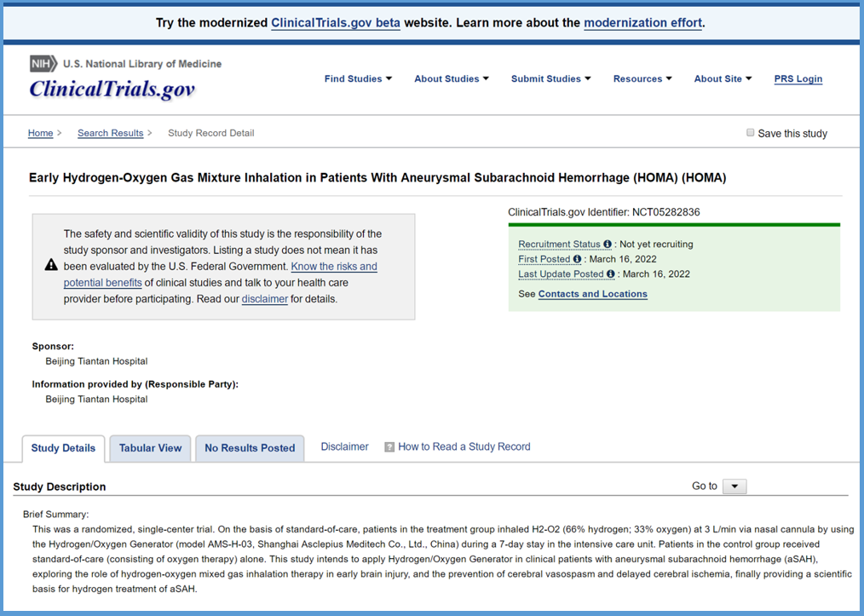Click the PRS Login link
The height and width of the screenshot is (616, 864).
pos(798,79)
